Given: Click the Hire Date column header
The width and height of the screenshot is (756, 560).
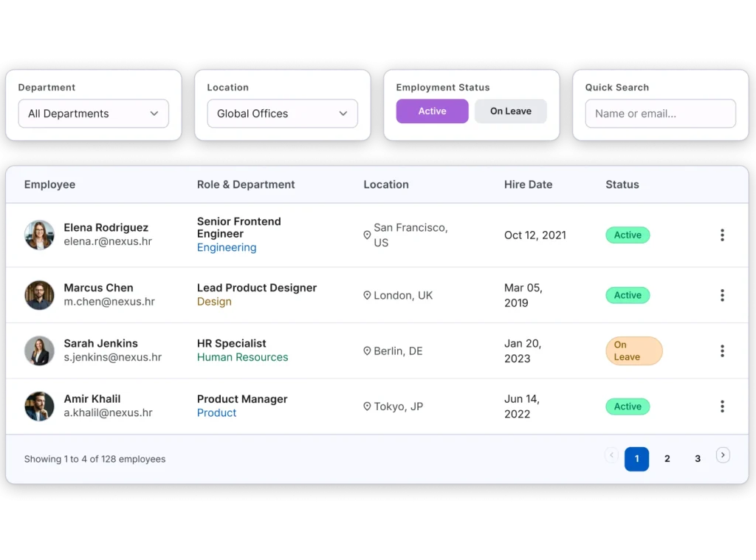Looking at the screenshot, I should point(528,184).
